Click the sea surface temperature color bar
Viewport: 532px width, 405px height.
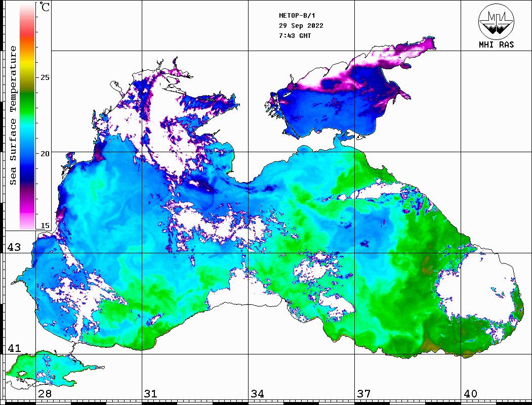27,117
